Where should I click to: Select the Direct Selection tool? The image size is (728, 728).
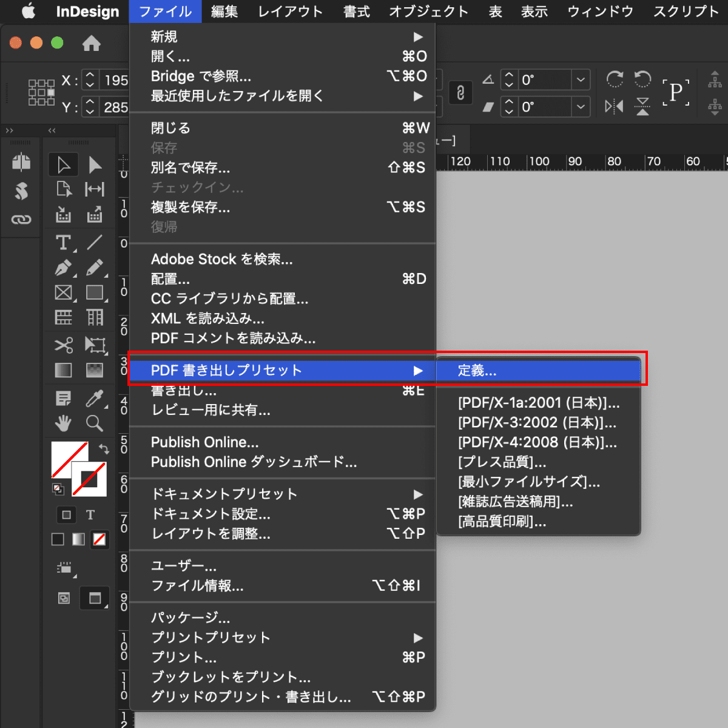(x=95, y=164)
